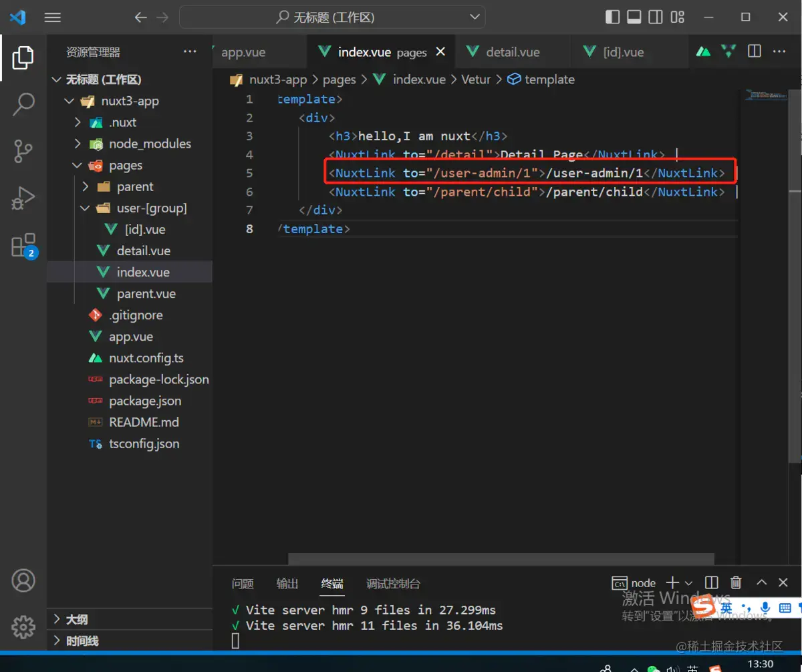
Task: Collapse the nuxt3-app folder
Action: pyautogui.click(x=130, y=102)
